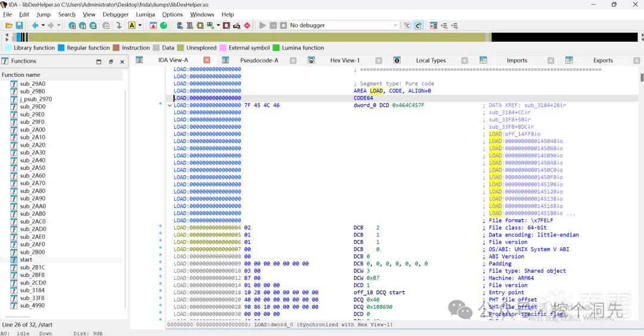The width and height of the screenshot is (644, 336).
Task: Click the first teal round toolbar icon
Action: [x=72, y=26]
